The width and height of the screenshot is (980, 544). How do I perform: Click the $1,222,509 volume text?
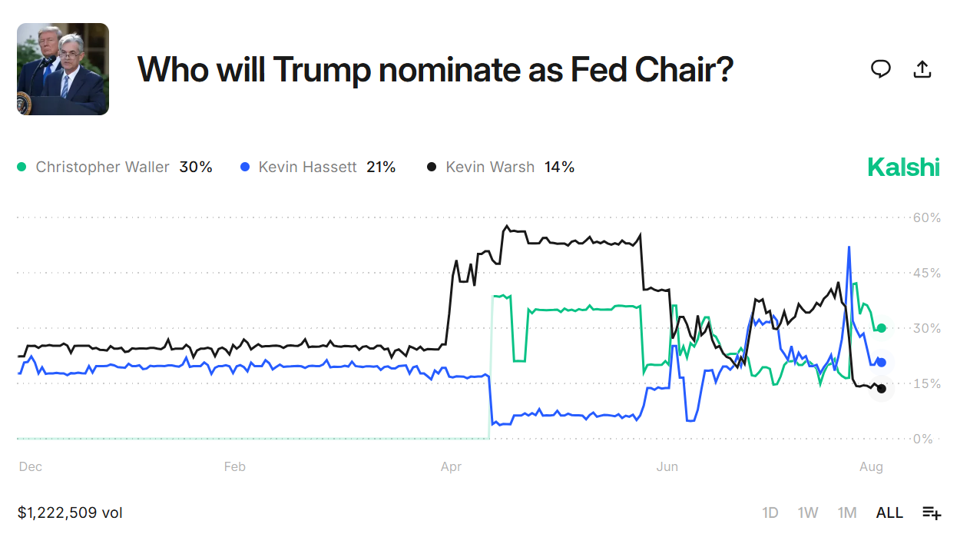pos(70,512)
